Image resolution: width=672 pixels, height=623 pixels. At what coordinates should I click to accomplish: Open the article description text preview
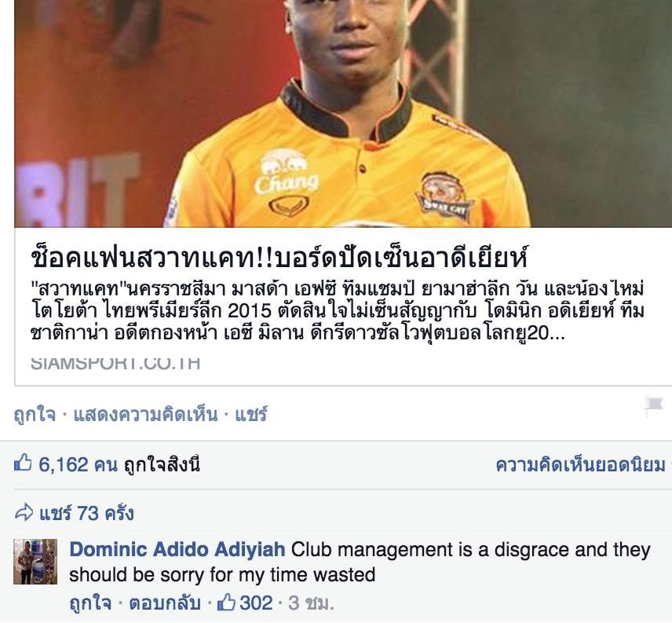[338, 311]
